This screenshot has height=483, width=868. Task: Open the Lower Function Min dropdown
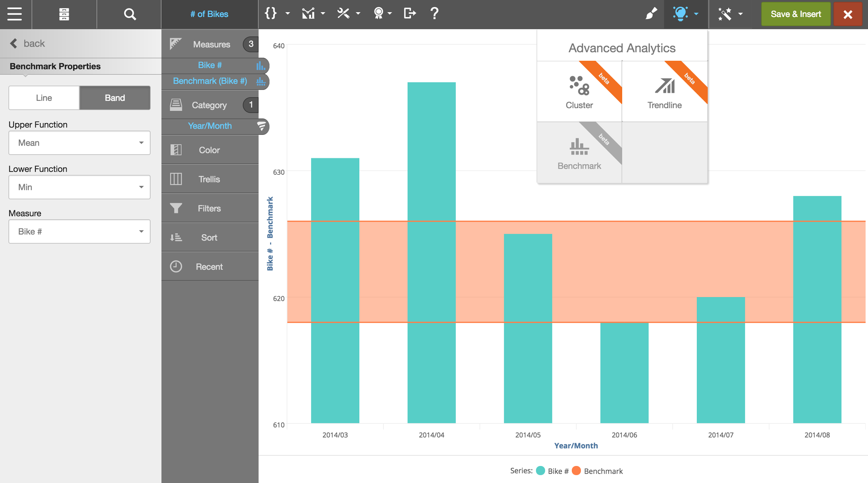[x=79, y=187]
